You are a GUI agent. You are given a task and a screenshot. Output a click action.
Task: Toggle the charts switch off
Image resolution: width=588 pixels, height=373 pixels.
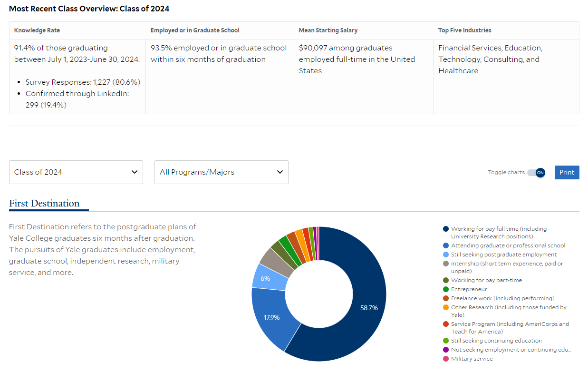click(536, 172)
